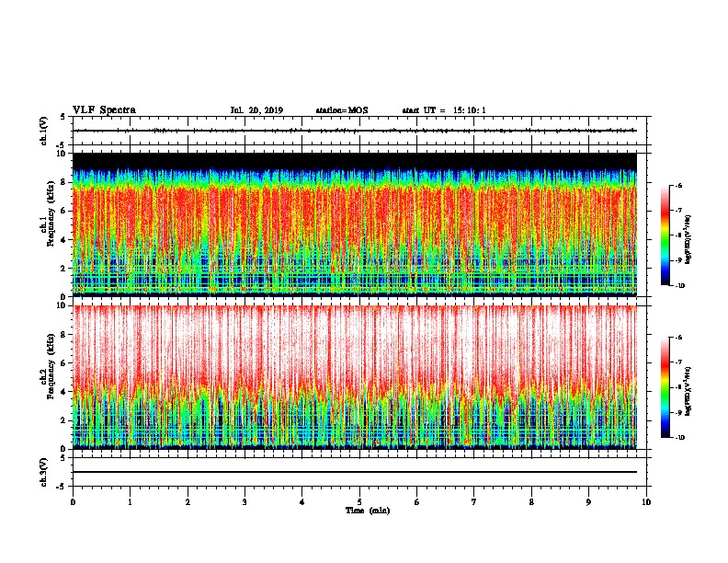Click the ch.2 spectrogram color bar
This screenshot has height=563, width=728.
665,387
